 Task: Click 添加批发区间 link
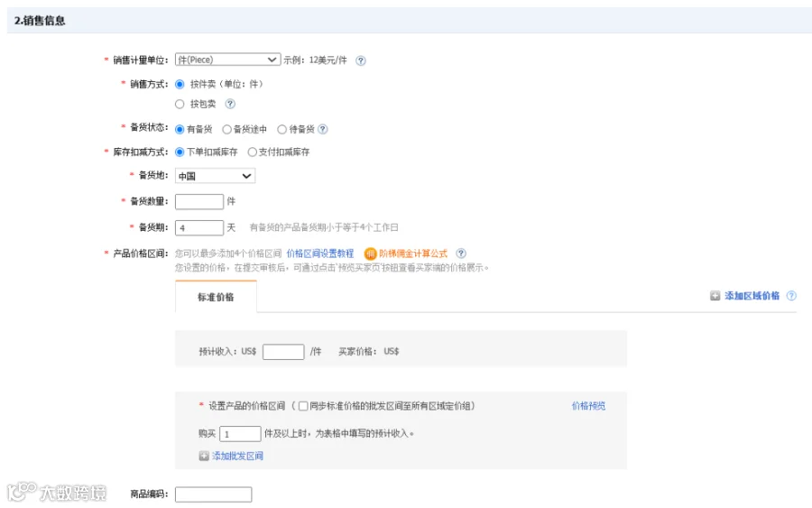[x=237, y=456]
